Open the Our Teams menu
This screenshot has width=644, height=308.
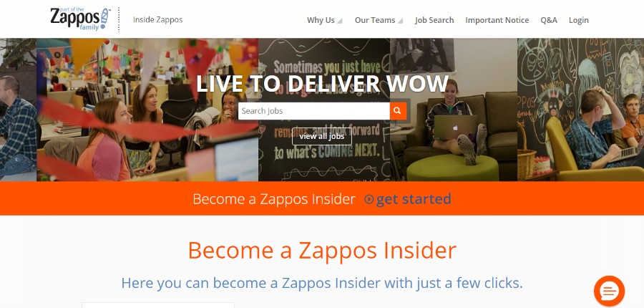point(375,20)
